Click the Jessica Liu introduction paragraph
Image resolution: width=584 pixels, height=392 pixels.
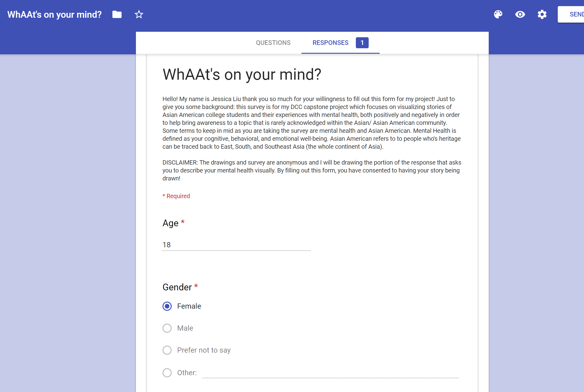(x=312, y=123)
